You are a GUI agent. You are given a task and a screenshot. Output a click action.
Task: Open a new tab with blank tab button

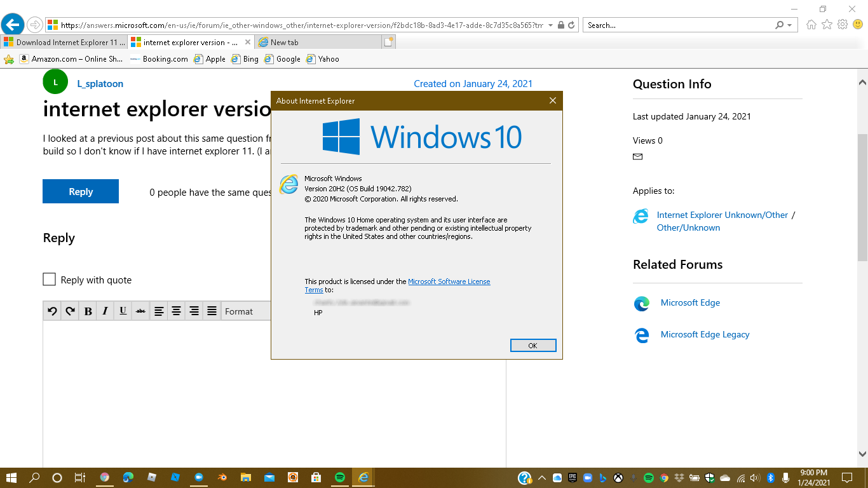(389, 42)
